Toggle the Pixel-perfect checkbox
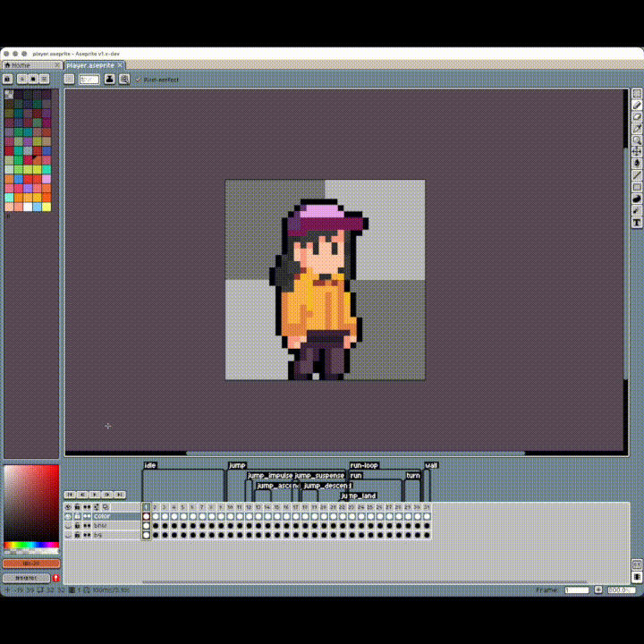The height and width of the screenshot is (644, 644). pos(139,80)
